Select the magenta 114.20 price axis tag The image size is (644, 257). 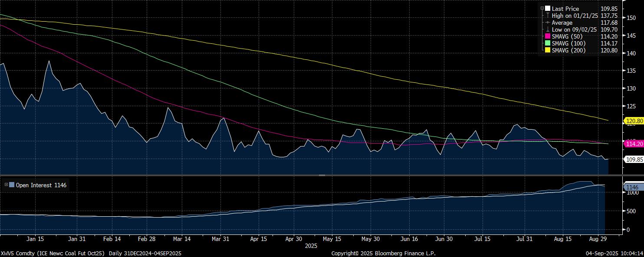click(x=634, y=144)
